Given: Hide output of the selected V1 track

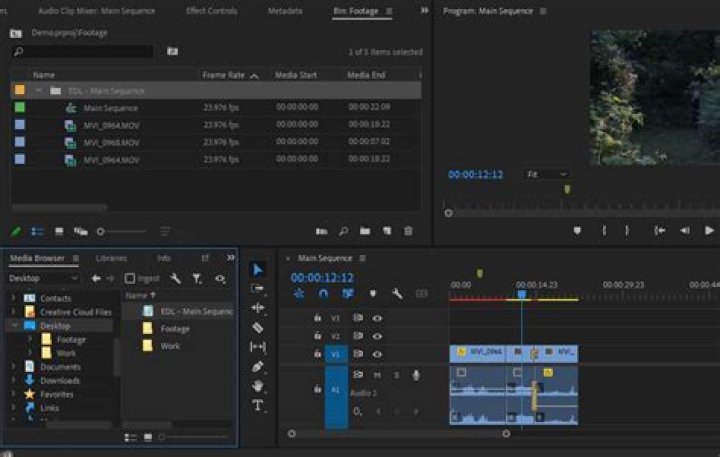Looking at the screenshot, I should pos(377,354).
